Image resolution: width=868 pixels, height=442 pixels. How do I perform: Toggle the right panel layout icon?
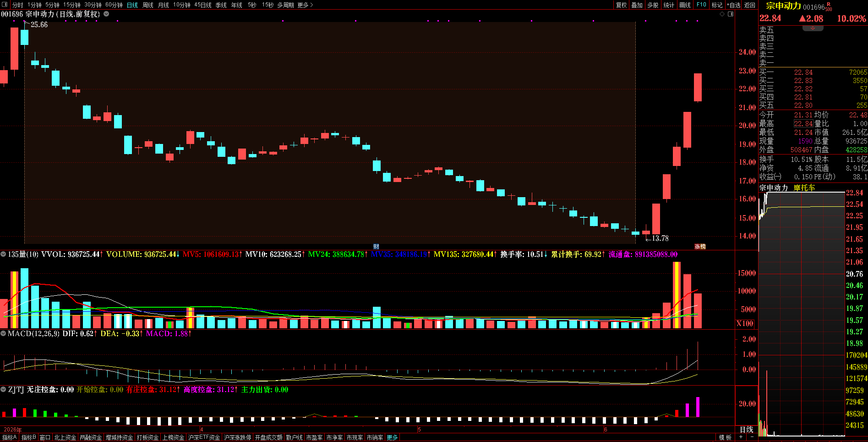click(731, 14)
